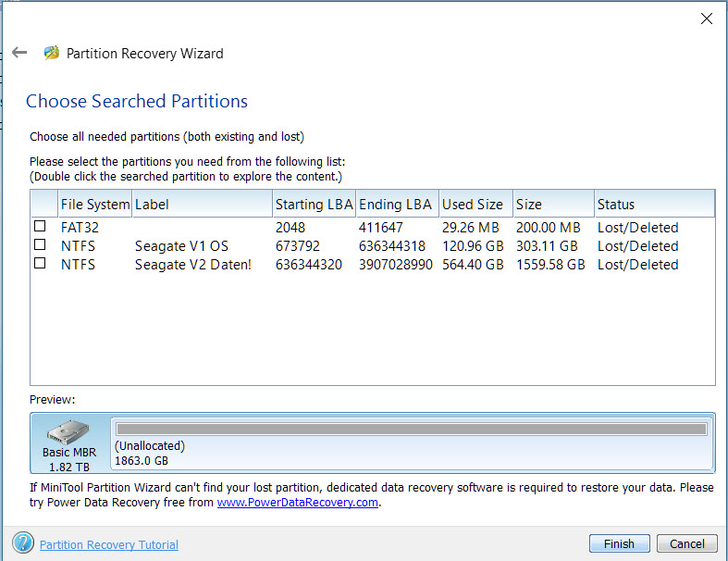
Task: Go back with the arrow icon
Action: (x=19, y=53)
